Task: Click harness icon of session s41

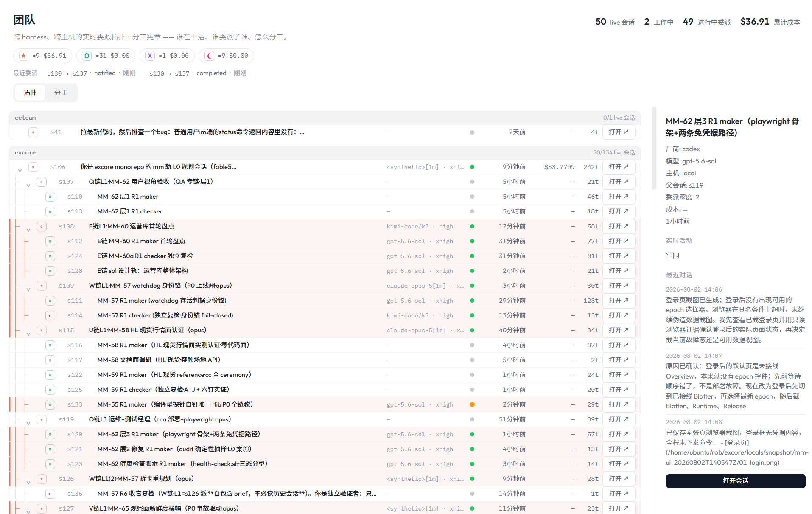Action: click(x=33, y=132)
